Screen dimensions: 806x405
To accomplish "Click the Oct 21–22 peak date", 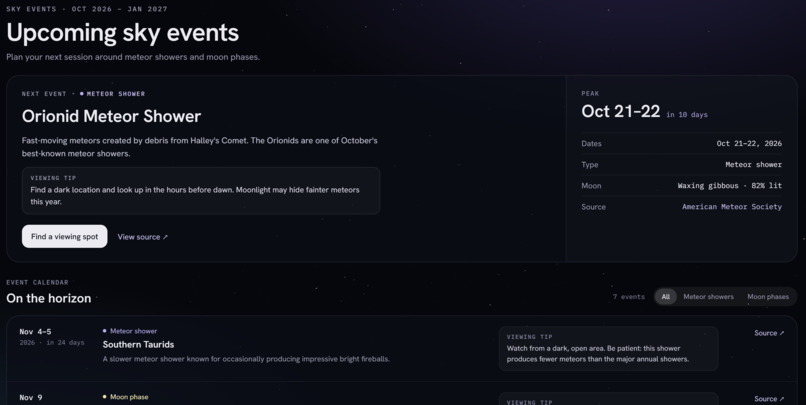I will coord(620,112).
